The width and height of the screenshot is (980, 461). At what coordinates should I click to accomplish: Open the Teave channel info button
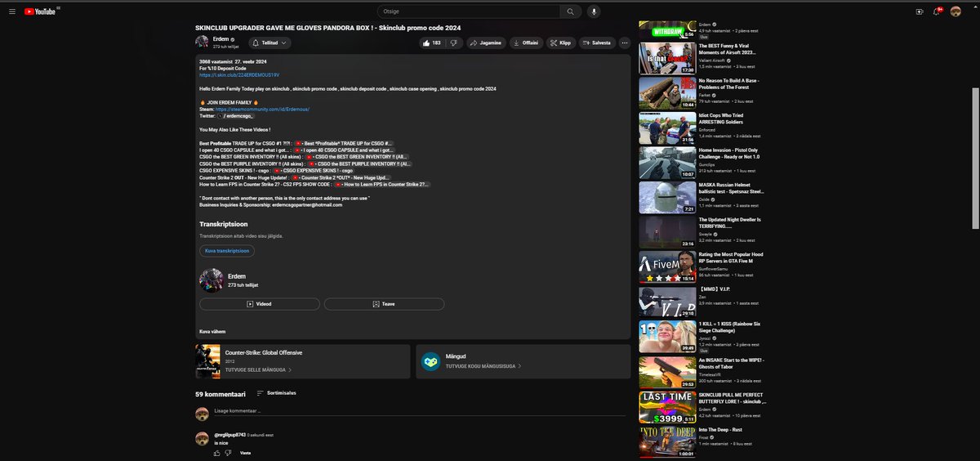(384, 303)
